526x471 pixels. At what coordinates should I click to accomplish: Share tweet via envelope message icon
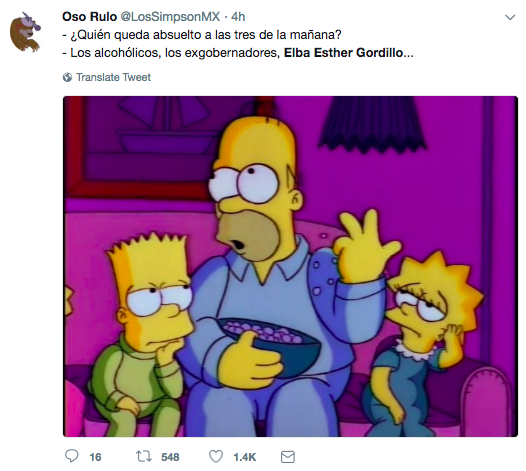coord(287,457)
